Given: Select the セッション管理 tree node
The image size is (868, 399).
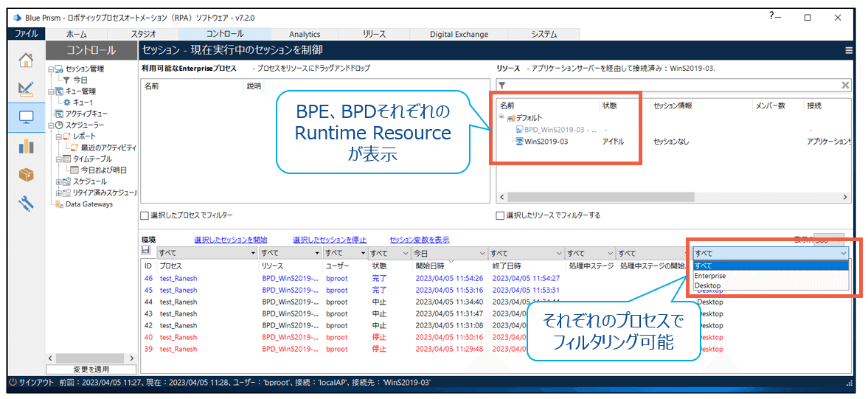Looking at the screenshot, I should point(85,69).
